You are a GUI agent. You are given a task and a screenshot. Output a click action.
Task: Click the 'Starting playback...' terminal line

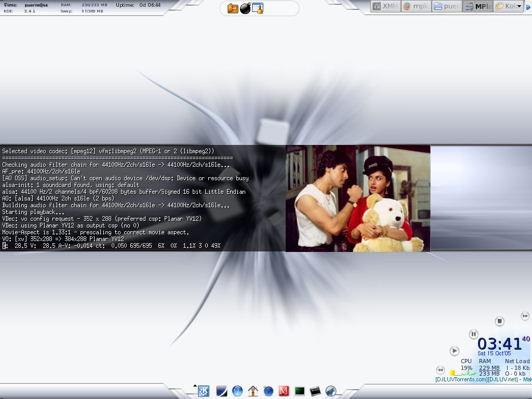click(33, 212)
